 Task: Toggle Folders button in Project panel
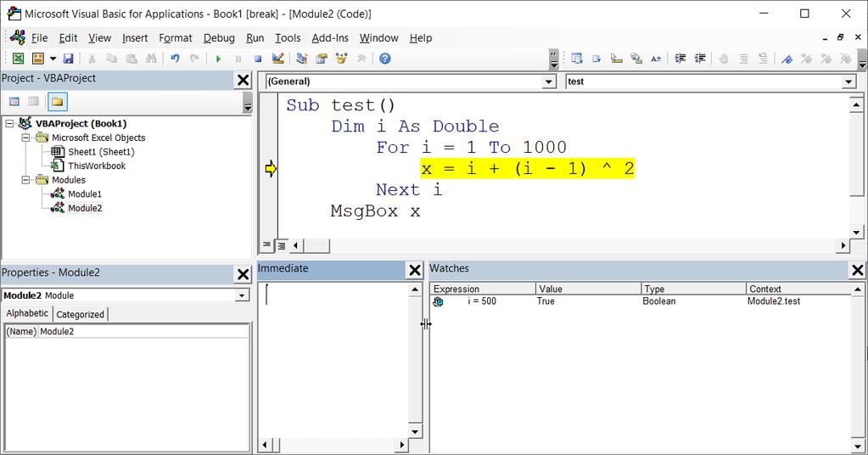58,102
